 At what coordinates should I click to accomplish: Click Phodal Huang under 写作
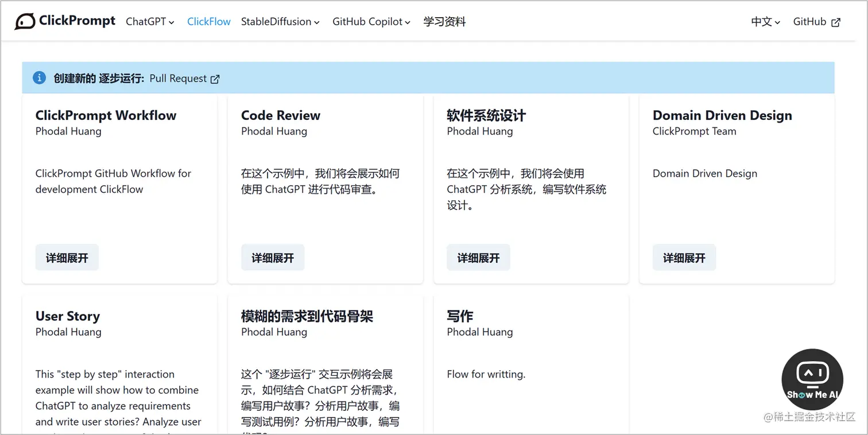[480, 332]
